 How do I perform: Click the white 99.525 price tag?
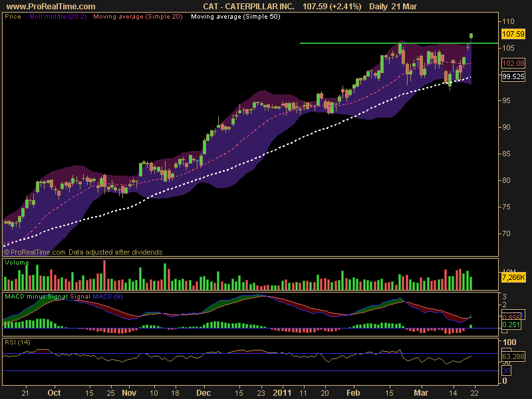coord(513,76)
